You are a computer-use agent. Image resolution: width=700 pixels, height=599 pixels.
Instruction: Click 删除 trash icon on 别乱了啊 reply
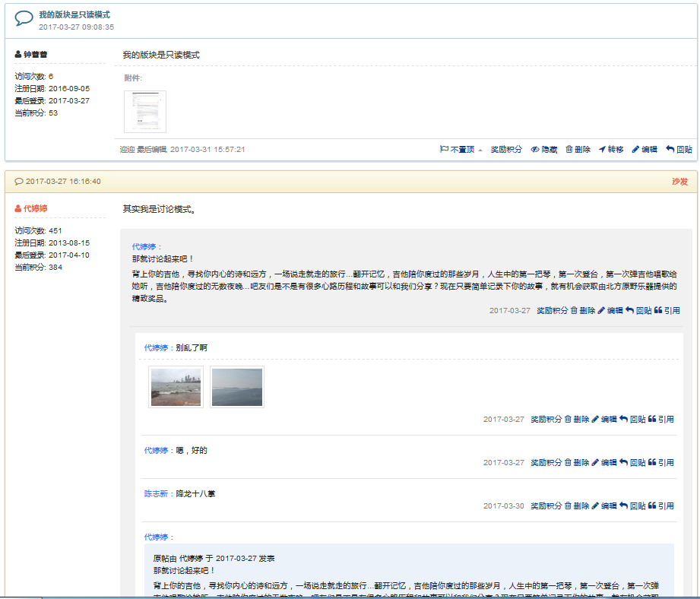(x=568, y=419)
